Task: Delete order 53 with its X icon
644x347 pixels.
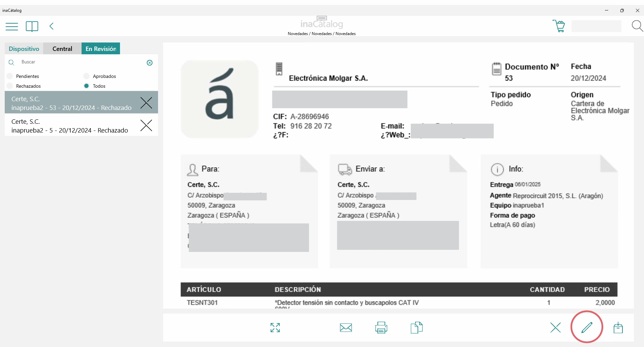Action: [x=146, y=103]
